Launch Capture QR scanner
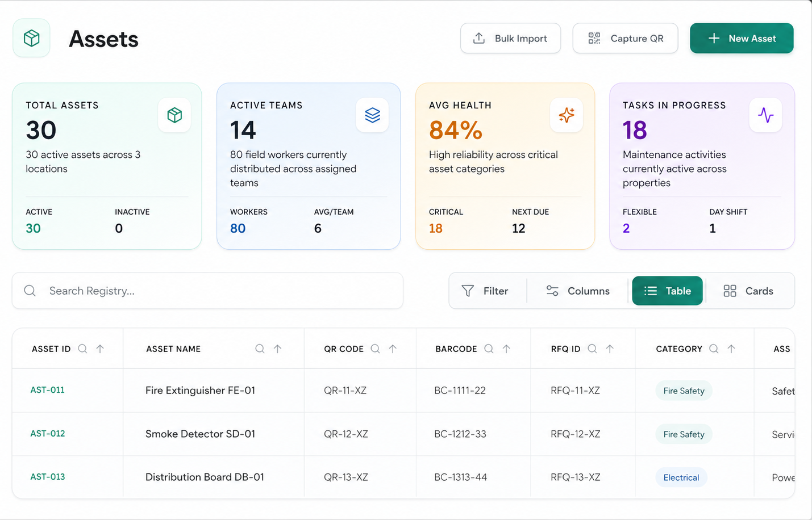This screenshot has width=812, height=520. [x=625, y=38]
